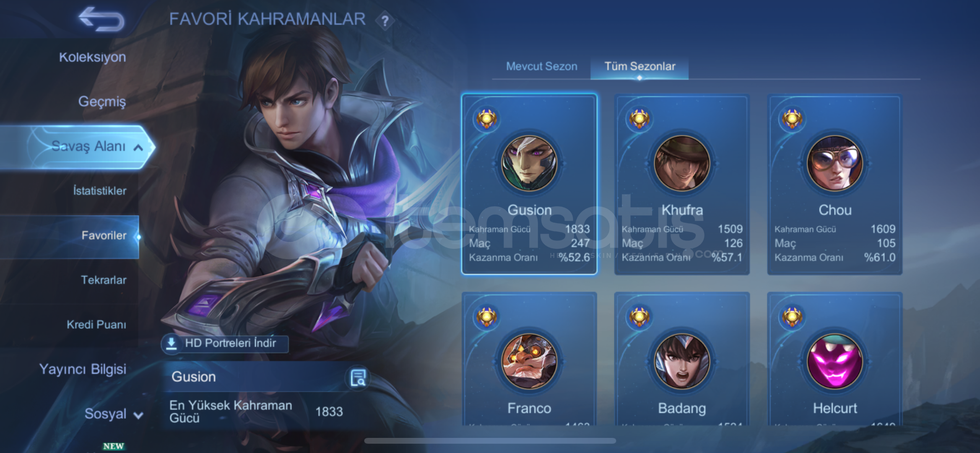The image size is (980, 453).
Task: Go back using the return arrow icon
Action: tap(101, 19)
